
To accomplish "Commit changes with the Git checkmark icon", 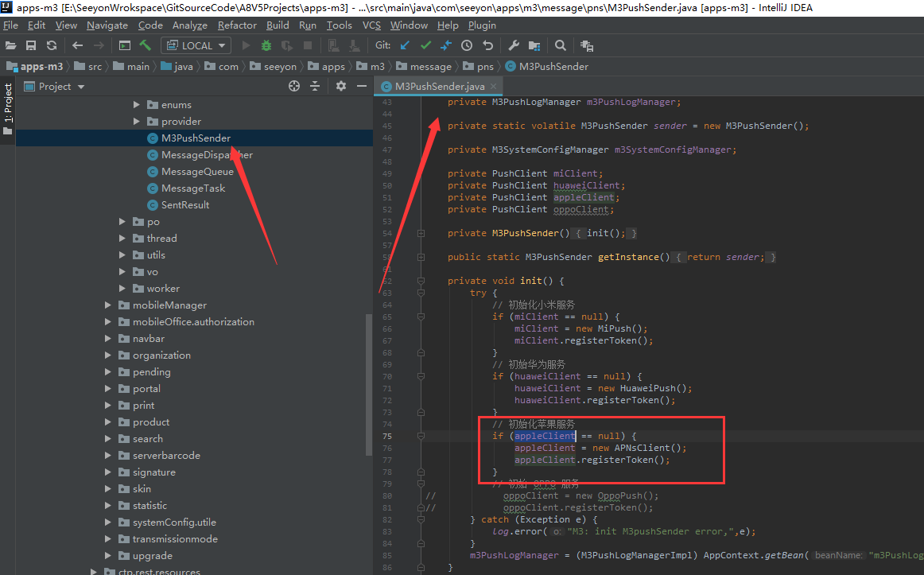I will point(425,45).
